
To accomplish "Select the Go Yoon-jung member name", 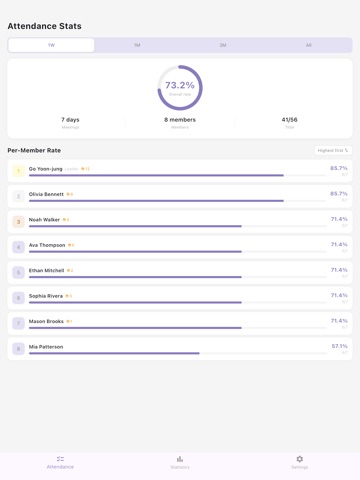I will coord(45,169).
